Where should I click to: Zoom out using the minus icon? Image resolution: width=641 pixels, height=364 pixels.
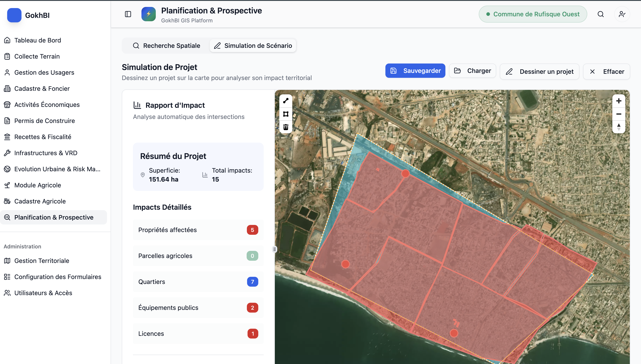[x=619, y=114]
